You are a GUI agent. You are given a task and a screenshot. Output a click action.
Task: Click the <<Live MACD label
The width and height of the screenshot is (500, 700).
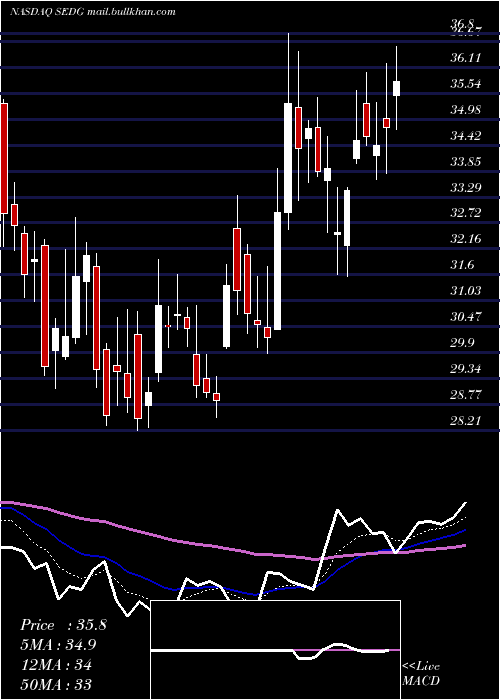[x=421, y=674]
